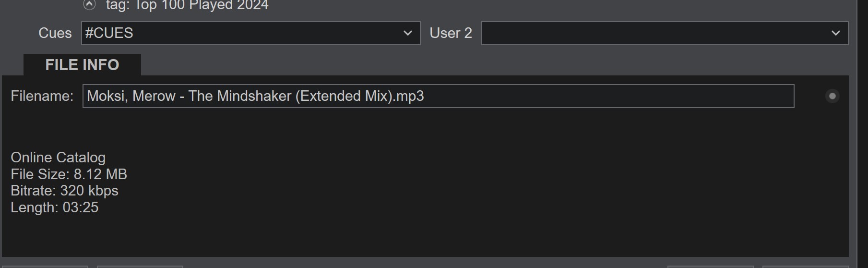Select the 'tag: Top 100 Played 2024' text
Viewport: 868px width, 268px height.
(187, 5)
